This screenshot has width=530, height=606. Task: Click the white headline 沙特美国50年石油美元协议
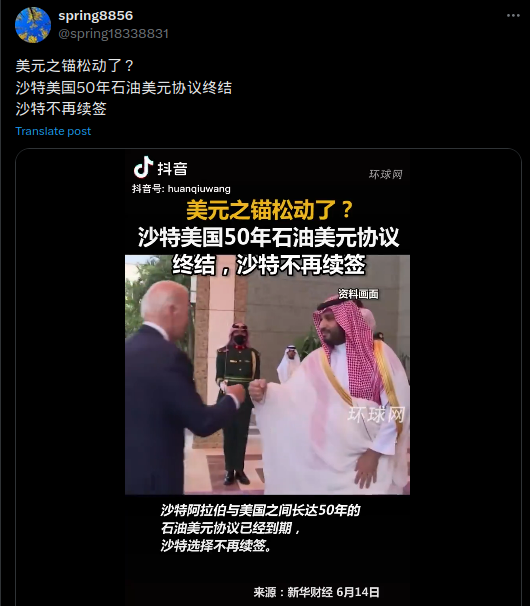point(268,237)
